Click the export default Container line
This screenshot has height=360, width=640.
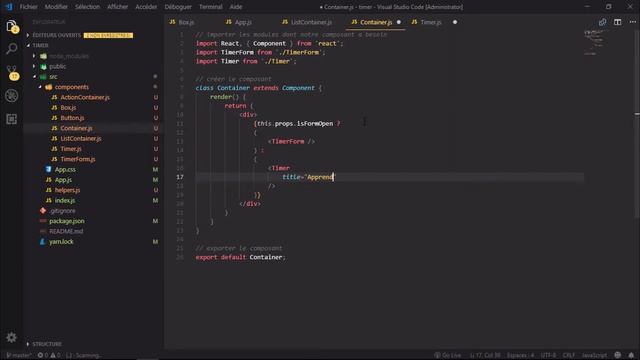[x=240, y=257]
